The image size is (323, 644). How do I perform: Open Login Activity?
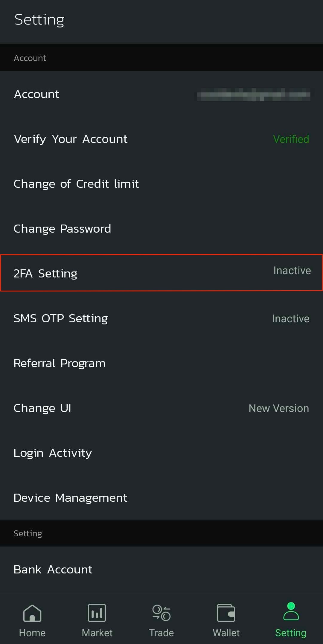coord(53,453)
